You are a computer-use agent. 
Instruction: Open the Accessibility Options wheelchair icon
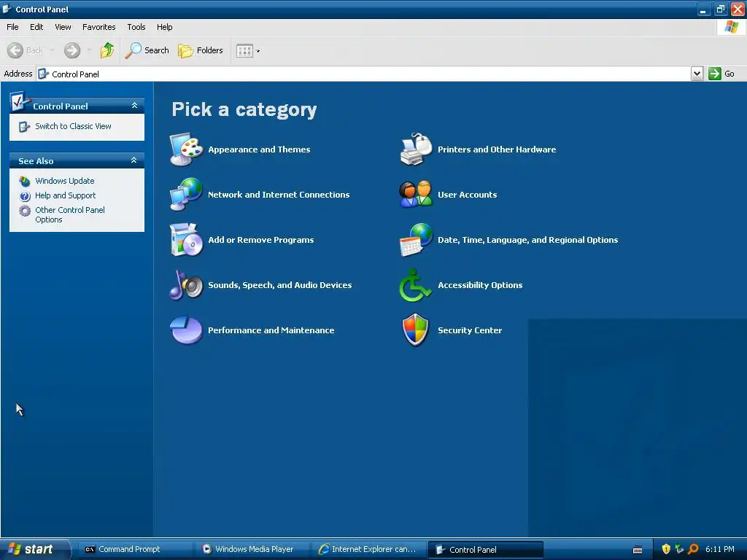(x=416, y=285)
